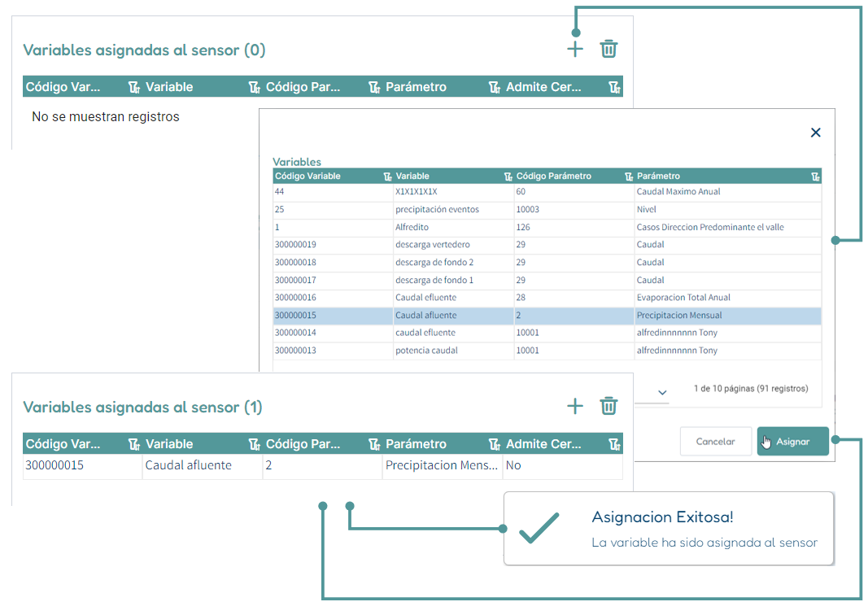Select Caudal efluente row code 300000016
Viewport: 868px width, 606px height.
[547, 297]
